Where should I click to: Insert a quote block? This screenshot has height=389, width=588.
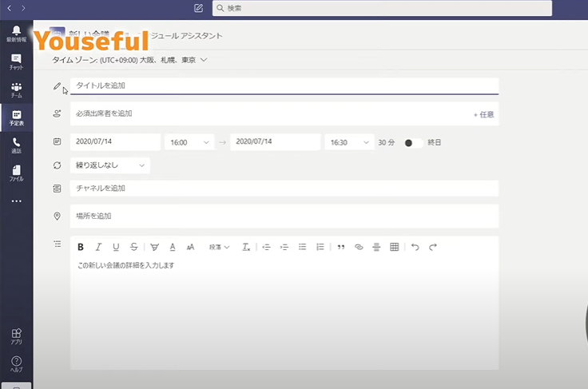[341, 247]
